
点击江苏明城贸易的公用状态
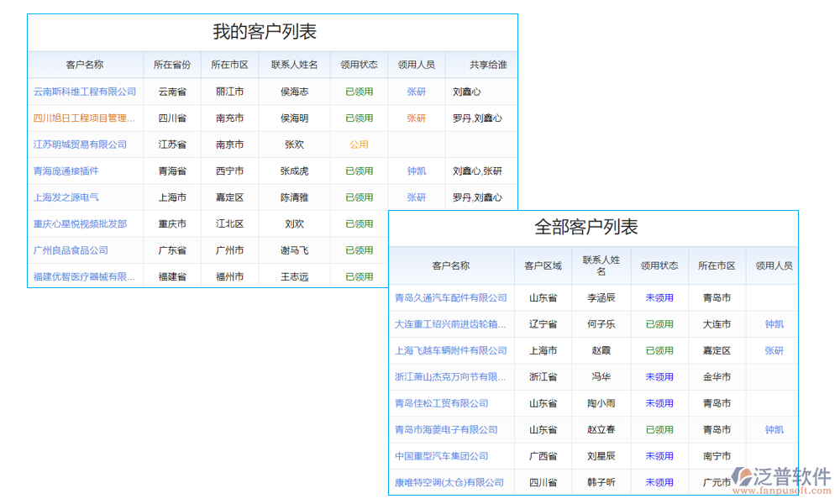pos(359,144)
